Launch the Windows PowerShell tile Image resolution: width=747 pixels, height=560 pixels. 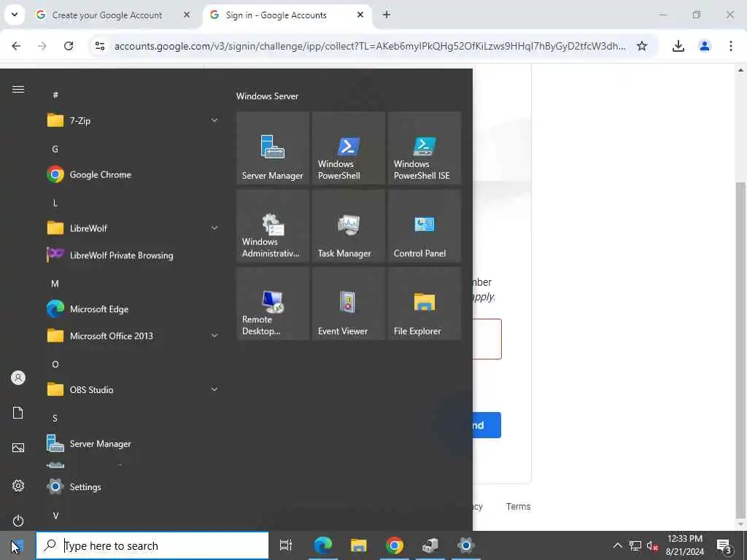point(348,148)
